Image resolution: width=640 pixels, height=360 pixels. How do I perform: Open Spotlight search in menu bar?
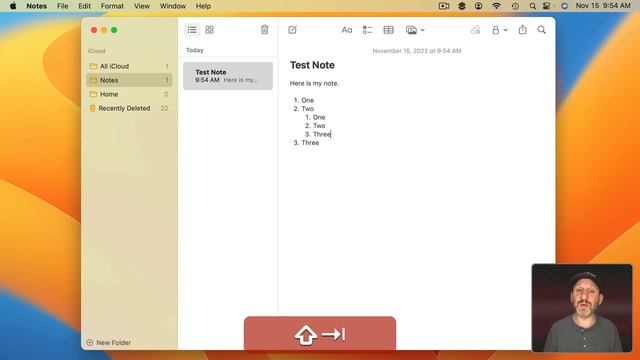click(x=532, y=6)
